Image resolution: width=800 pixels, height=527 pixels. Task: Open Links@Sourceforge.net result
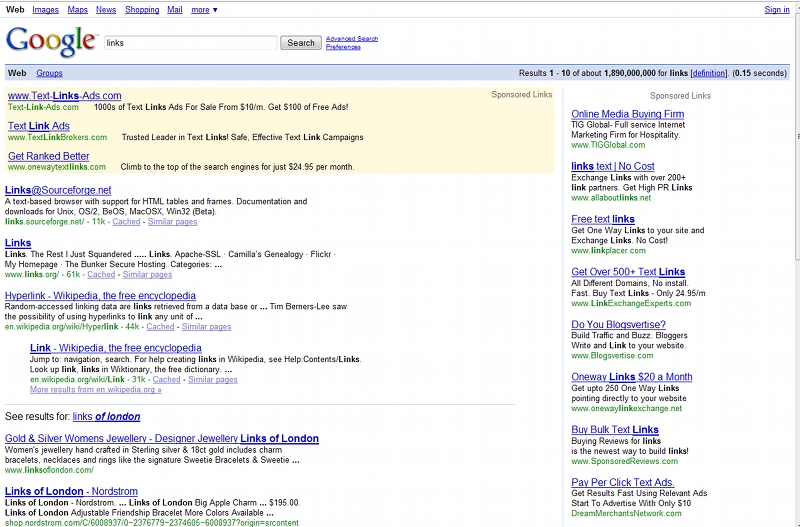(x=58, y=190)
